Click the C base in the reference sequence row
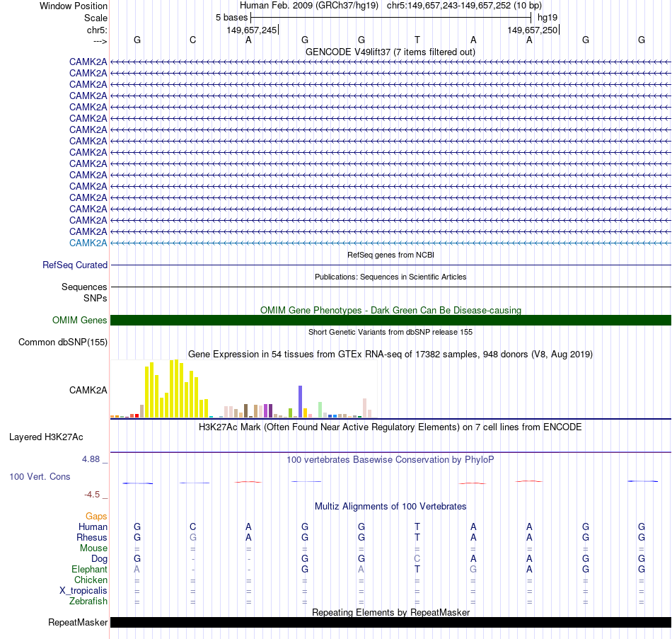This screenshot has width=672, height=639. coord(193,40)
